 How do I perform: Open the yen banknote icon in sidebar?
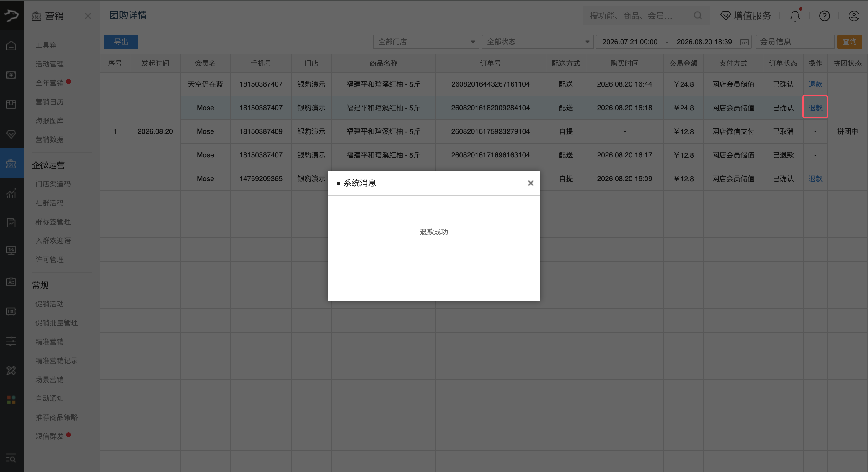(x=12, y=75)
